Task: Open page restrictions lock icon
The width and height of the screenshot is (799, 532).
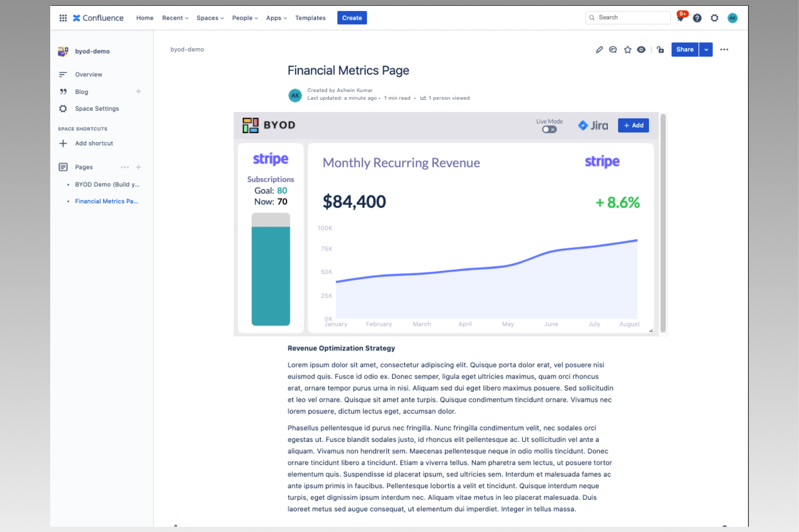Action: (x=660, y=50)
